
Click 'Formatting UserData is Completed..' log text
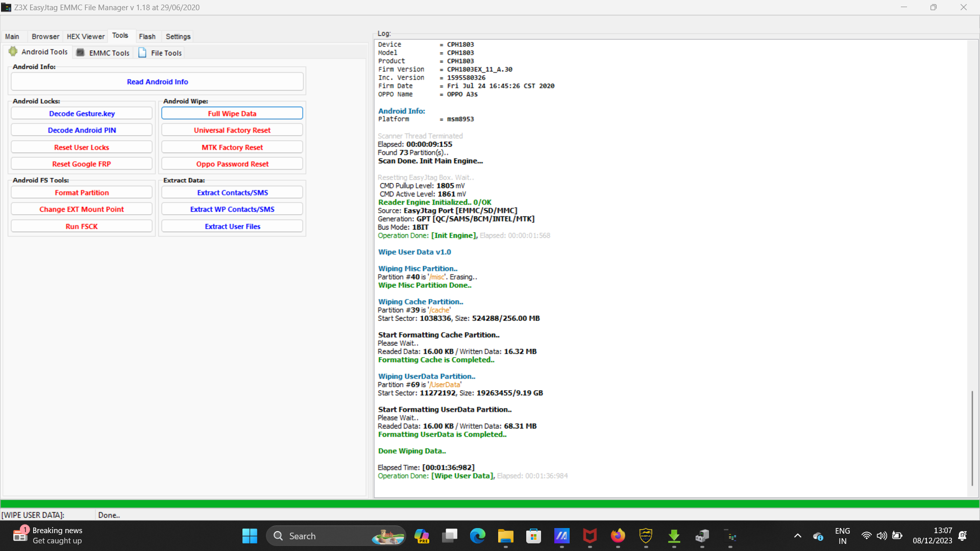pyautogui.click(x=442, y=434)
